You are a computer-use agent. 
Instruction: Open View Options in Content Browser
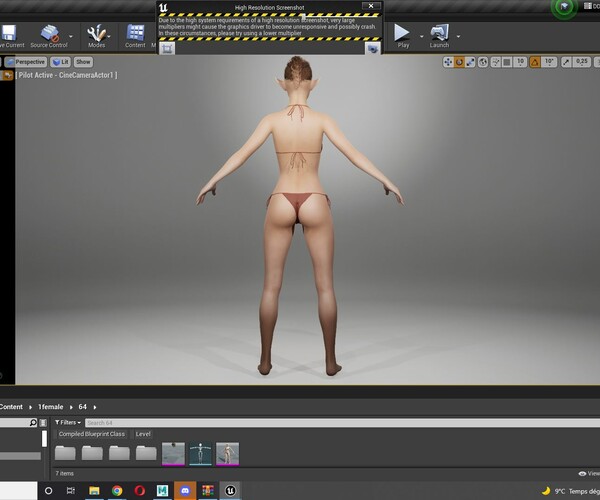pos(589,474)
